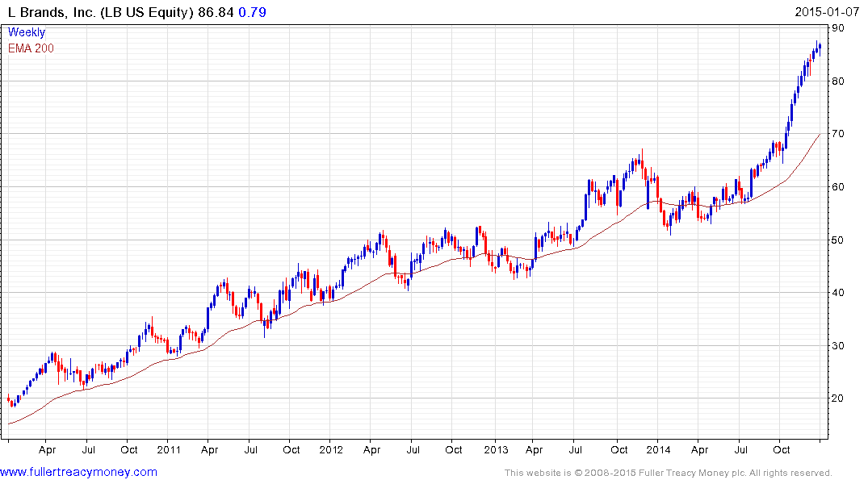Click the 0.79 price change value
This screenshot has height=484, width=868.
pyautogui.click(x=253, y=12)
